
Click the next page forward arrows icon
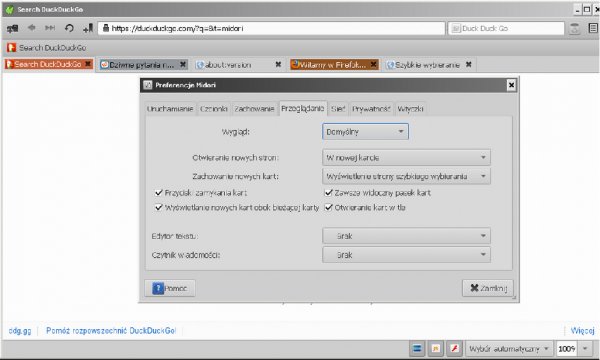pos(50,28)
